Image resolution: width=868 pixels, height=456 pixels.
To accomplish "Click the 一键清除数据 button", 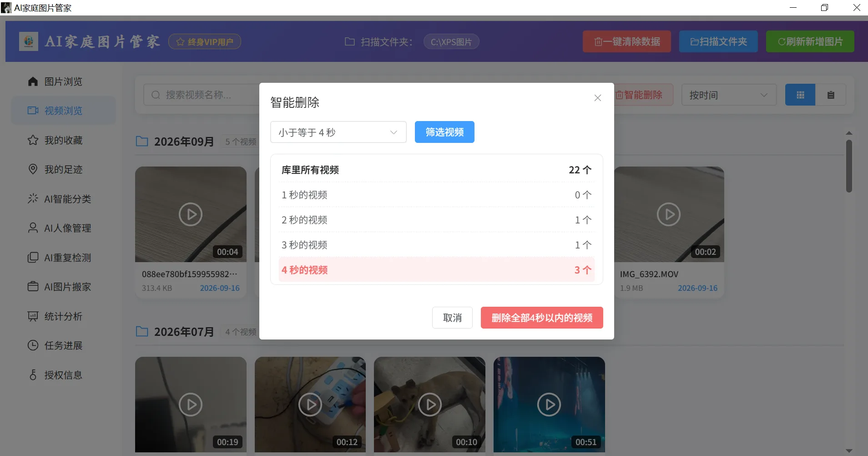I will pos(626,41).
